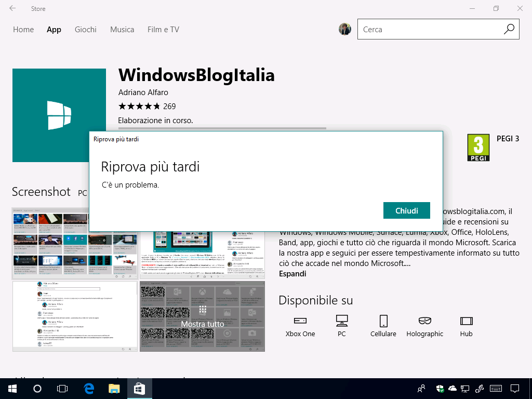Open Windows Defender tray icon
Screen dimensions: 532x399
[x=440, y=389]
